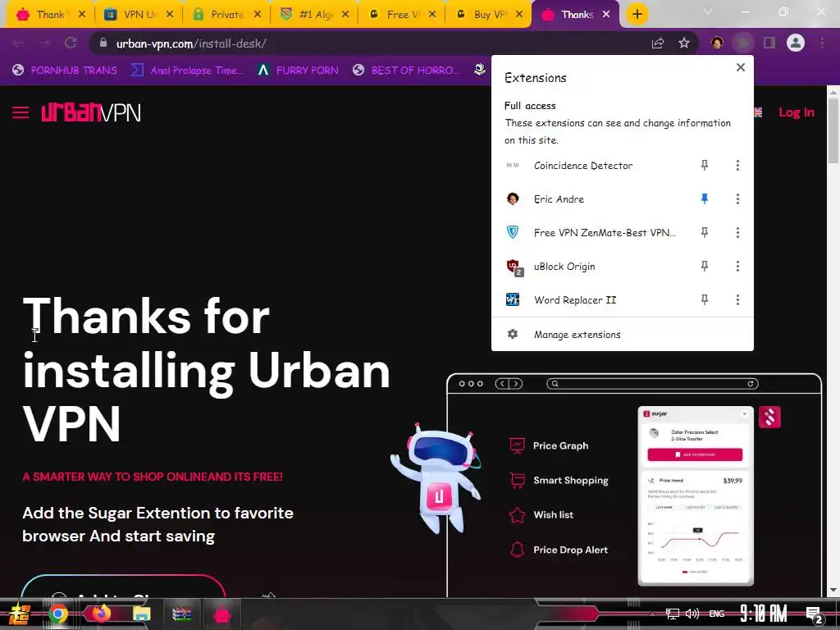Bookmark this tab with the star
840x630 pixels.
(684, 43)
